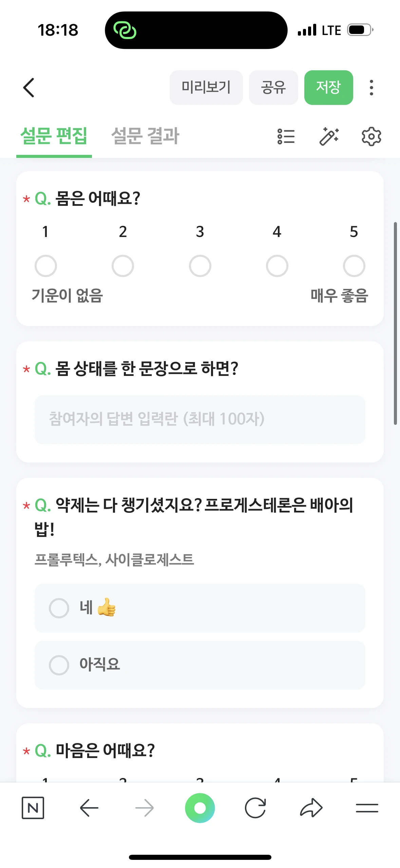Open survey settings gear icon
Screen dimensions: 400x868
[x=371, y=137]
